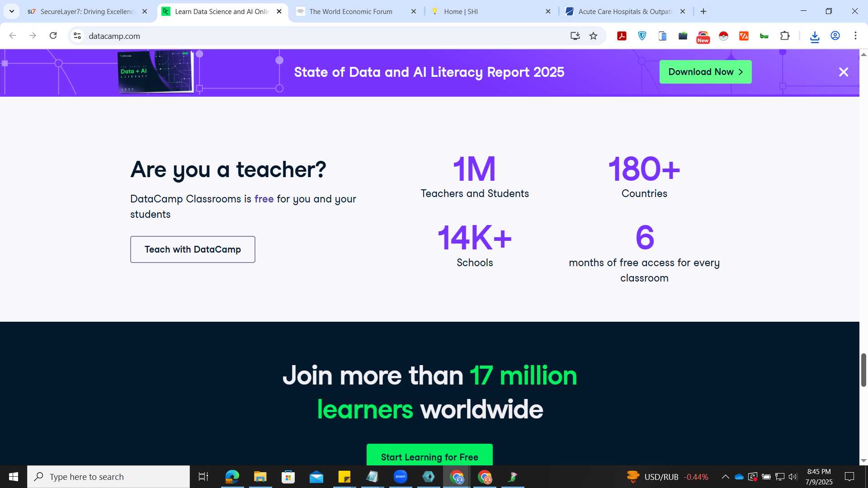Switch to The World Economic Forum tab
868x488 pixels.
(x=356, y=12)
